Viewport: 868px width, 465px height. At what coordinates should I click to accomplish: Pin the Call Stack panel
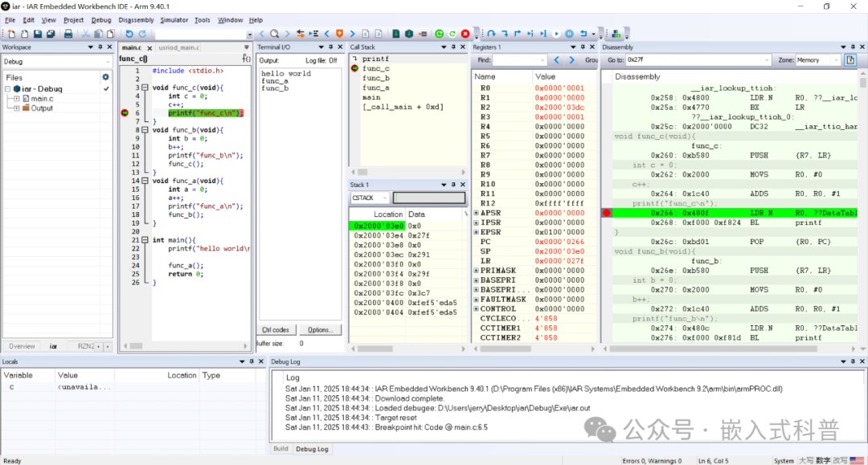coord(452,47)
